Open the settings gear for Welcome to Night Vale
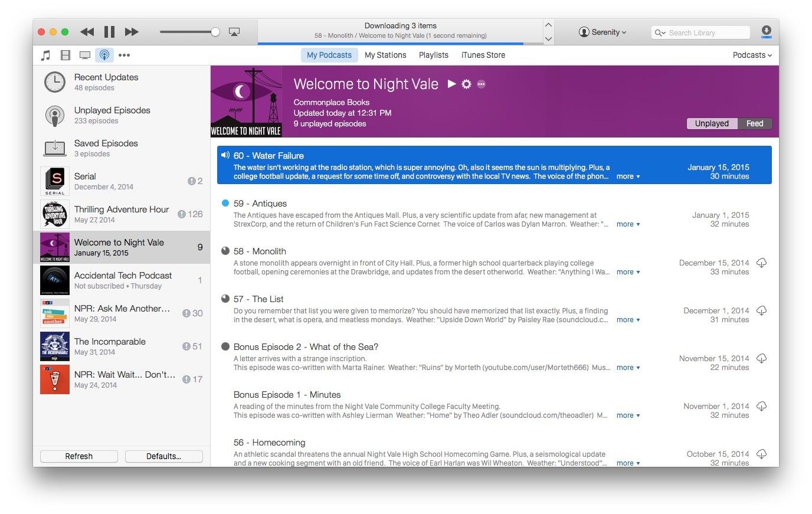The image size is (812, 514). (x=466, y=84)
